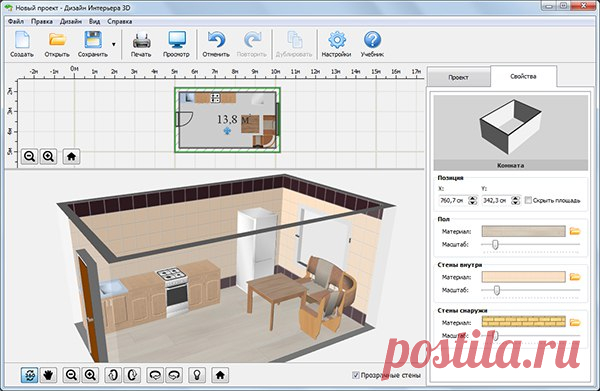Toggle the light bulb in 3D view

coord(197,375)
